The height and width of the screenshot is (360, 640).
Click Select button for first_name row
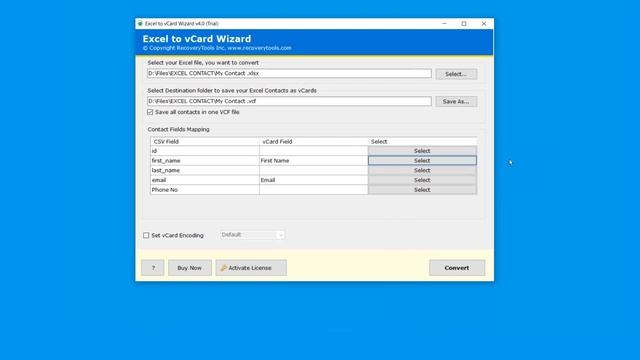(x=422, y=160)
